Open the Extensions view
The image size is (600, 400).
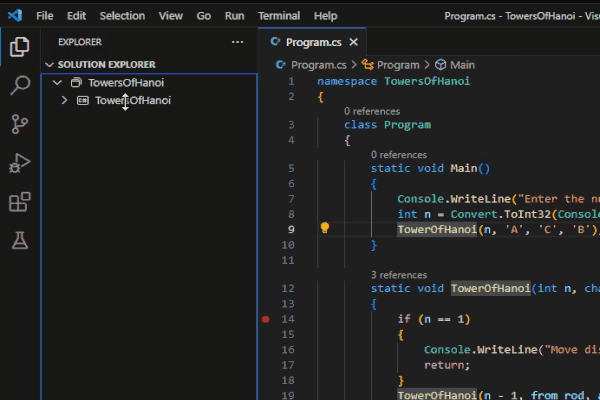tap(19, 202)
